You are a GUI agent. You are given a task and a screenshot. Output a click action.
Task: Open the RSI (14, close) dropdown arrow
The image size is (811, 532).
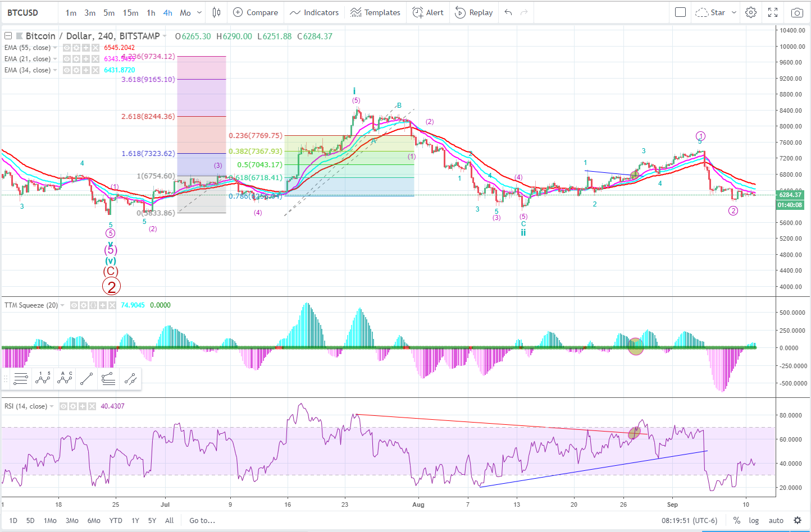[x=52, y=406]
